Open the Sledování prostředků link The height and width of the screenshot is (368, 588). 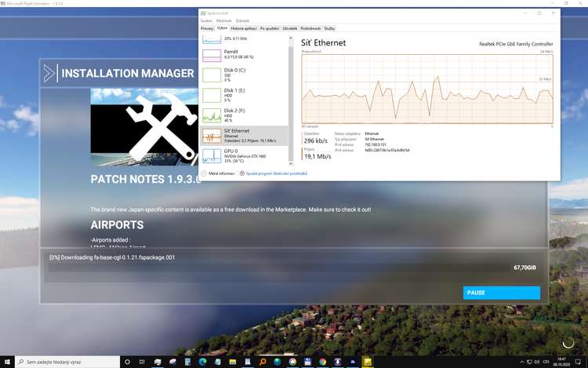277,173
